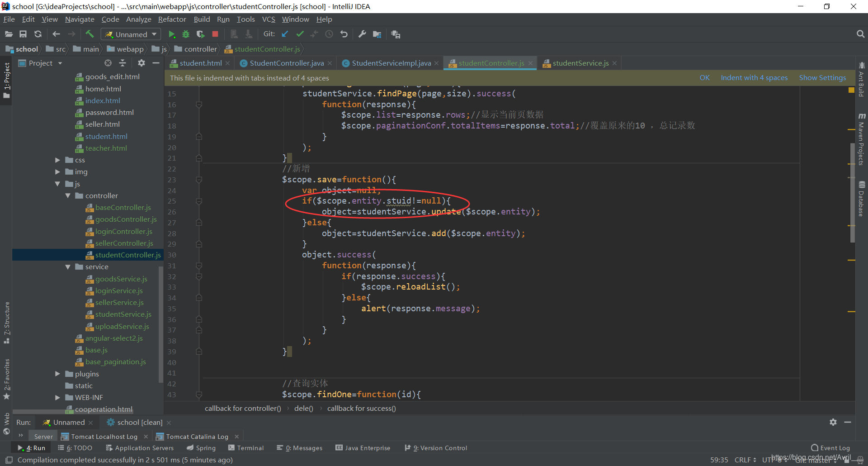868x466 pixels.
Task: Open Tomcat Catalina Log tab
Action: 197,437
